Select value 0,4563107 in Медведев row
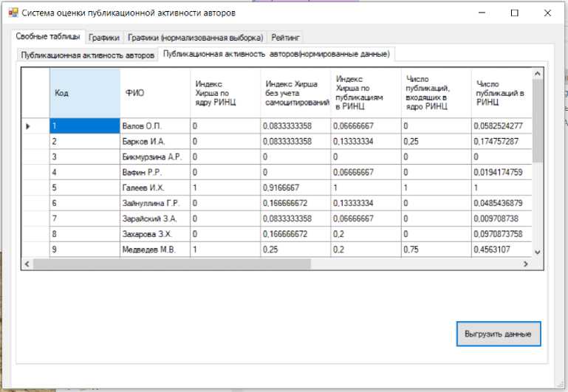568x392 pixels. coord(502,250)
